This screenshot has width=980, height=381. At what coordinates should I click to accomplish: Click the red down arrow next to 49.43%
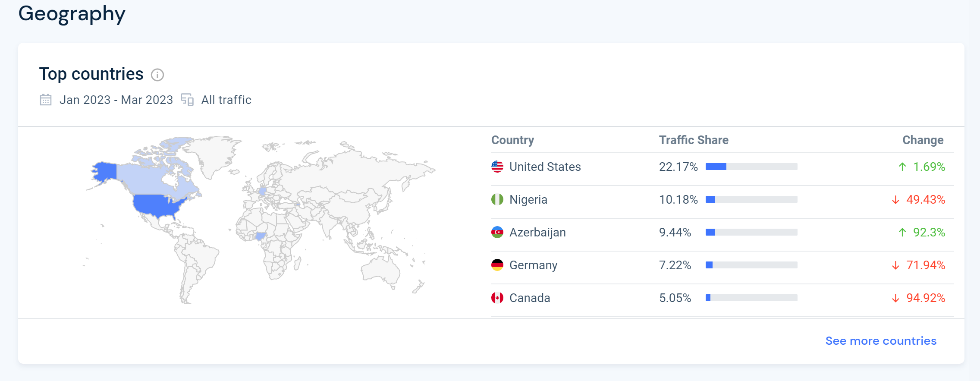point(896,200)
